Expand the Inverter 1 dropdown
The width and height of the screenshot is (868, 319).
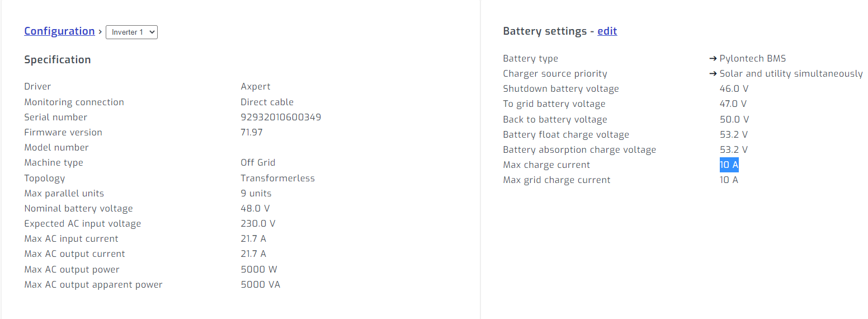tap(131, 32)
